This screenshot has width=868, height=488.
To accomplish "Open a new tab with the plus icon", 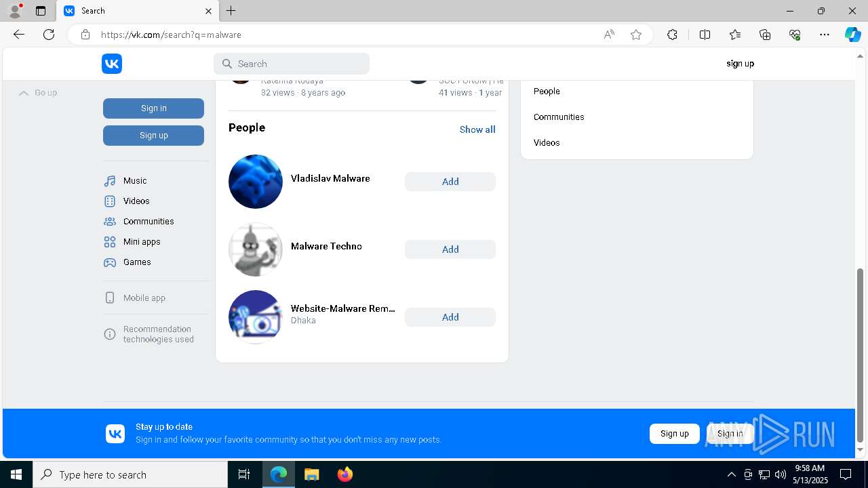I will tap(231, 11).
